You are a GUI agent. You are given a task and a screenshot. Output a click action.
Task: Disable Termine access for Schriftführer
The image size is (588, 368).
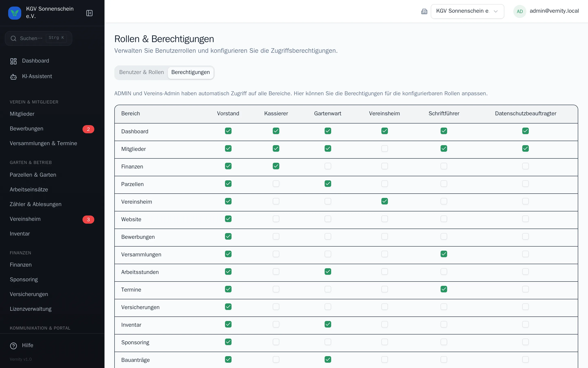444,289
